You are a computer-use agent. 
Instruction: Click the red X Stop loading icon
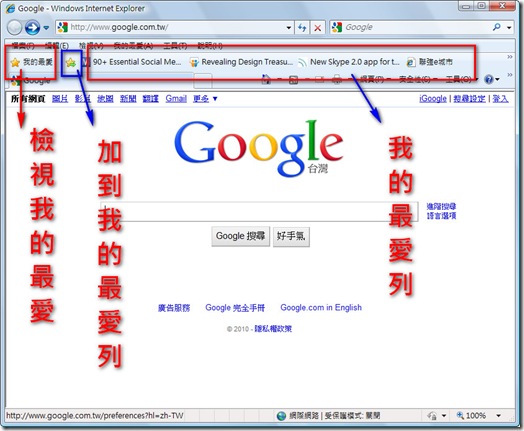(x=318, y=28)
